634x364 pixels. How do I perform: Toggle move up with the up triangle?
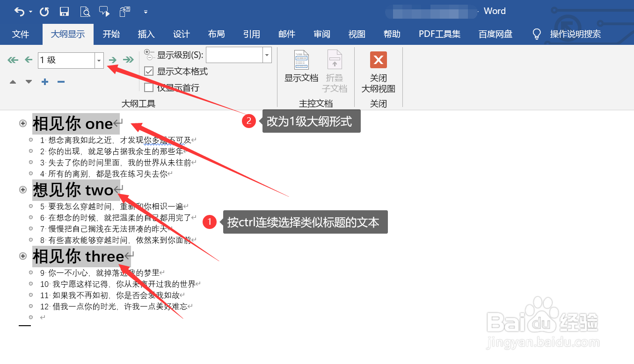point(13,81)
